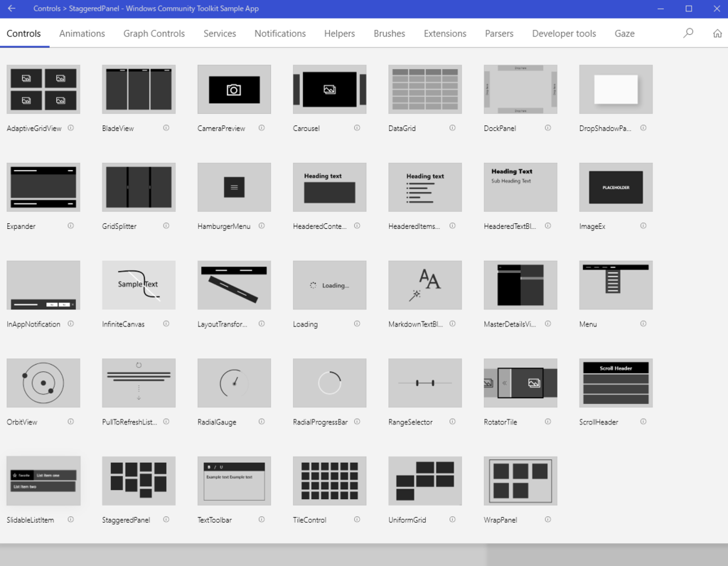Select the MasterDetailsView thumbnail
Screen dimensions: 728x566
coord(520,285)
